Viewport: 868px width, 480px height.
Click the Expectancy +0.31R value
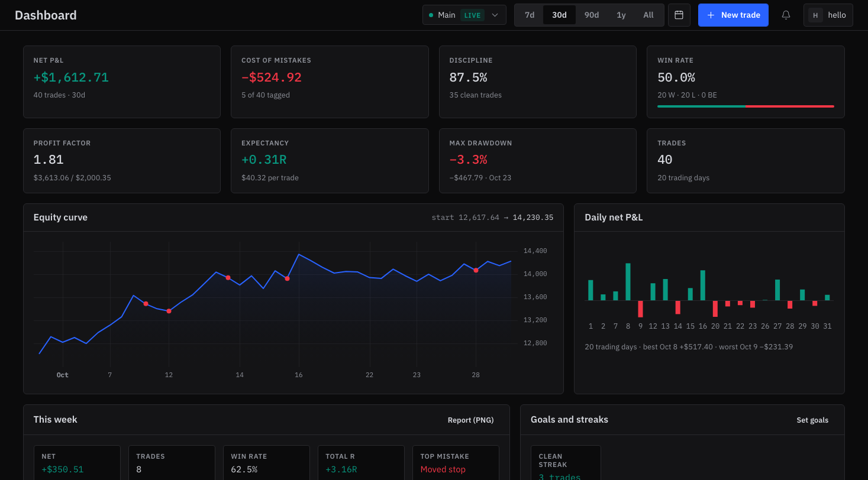[264, 160]
